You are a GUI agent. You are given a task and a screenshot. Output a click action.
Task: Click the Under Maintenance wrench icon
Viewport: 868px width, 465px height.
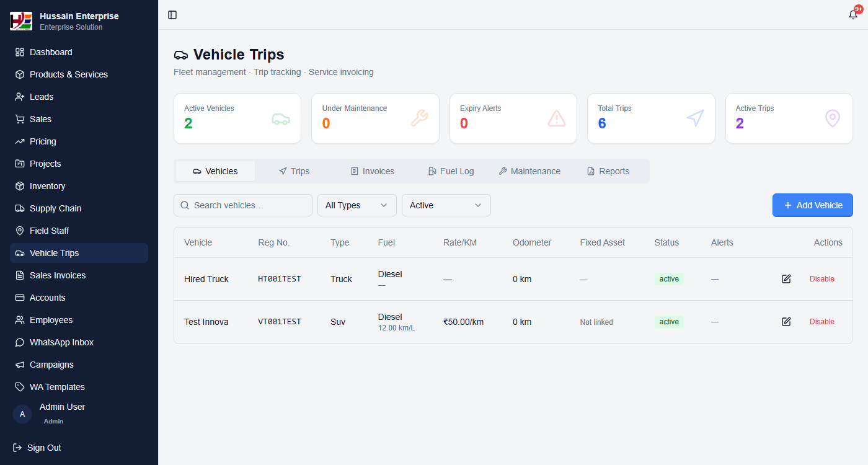pyautogui.click(x=419, y=118)
